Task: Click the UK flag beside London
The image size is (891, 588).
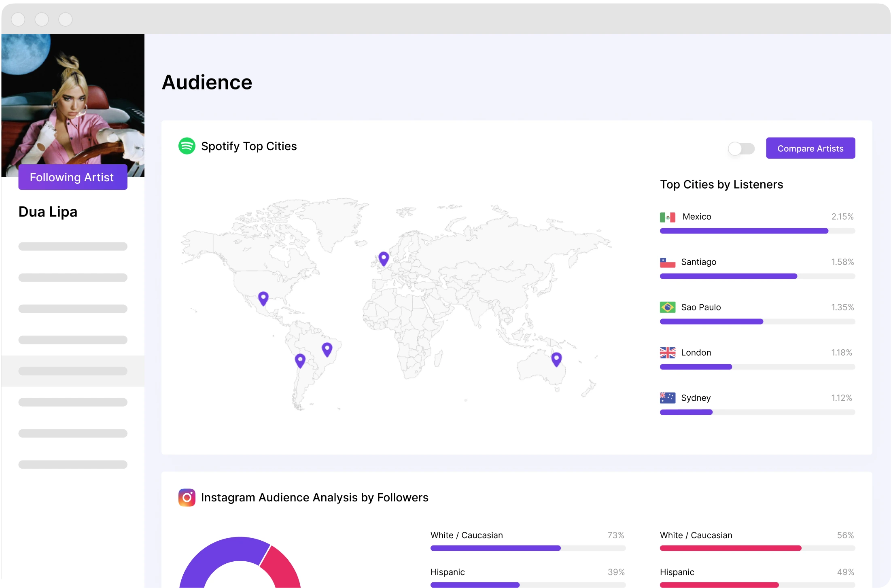Action: pyautogui.click(x=667, y=353)
